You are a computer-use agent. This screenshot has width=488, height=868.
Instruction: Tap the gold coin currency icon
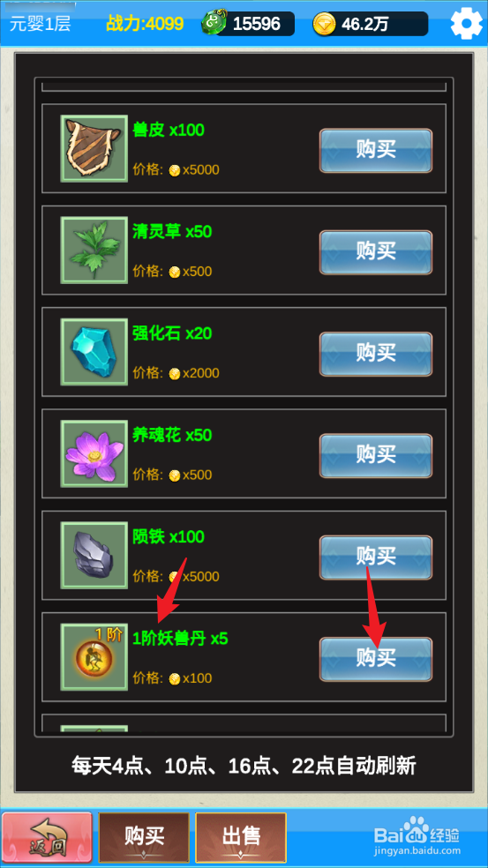[324, 24]
